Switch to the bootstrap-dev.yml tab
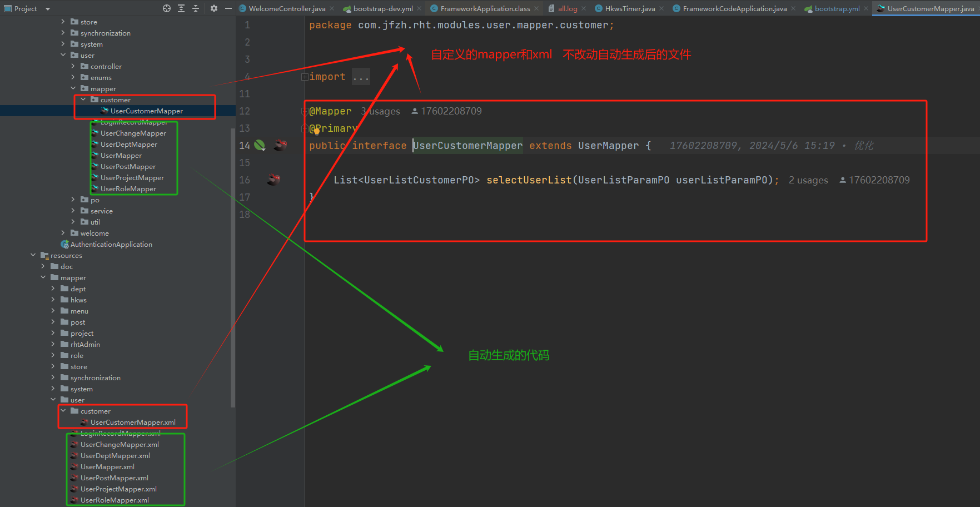Screen dimensions: 980x507 coord(382,8)
